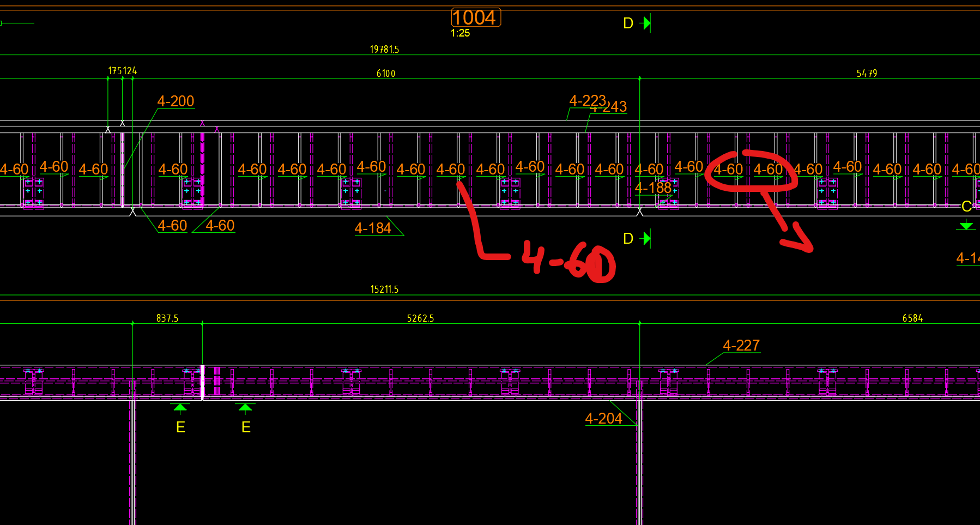Click the 6100 dimension text

click(386, 73)
